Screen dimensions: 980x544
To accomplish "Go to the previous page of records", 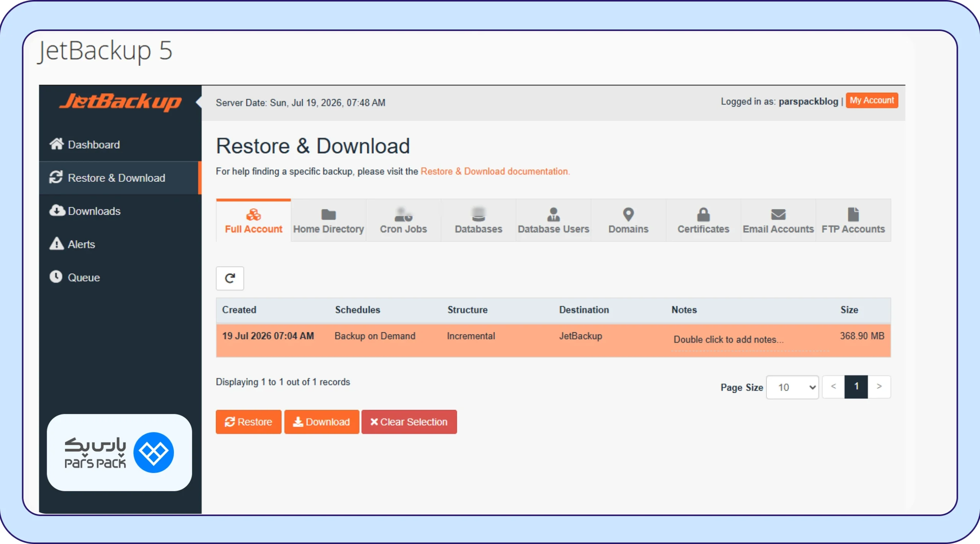I will click(833, 387).
